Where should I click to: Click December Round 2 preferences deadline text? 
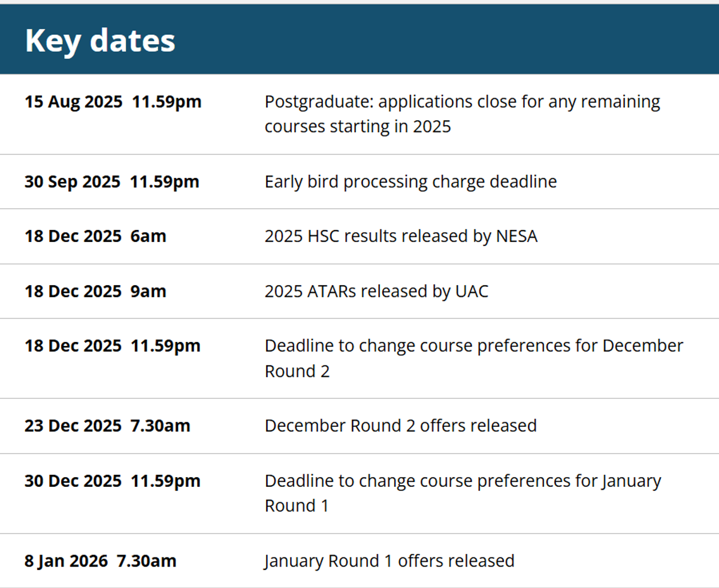tap(474, 358)
